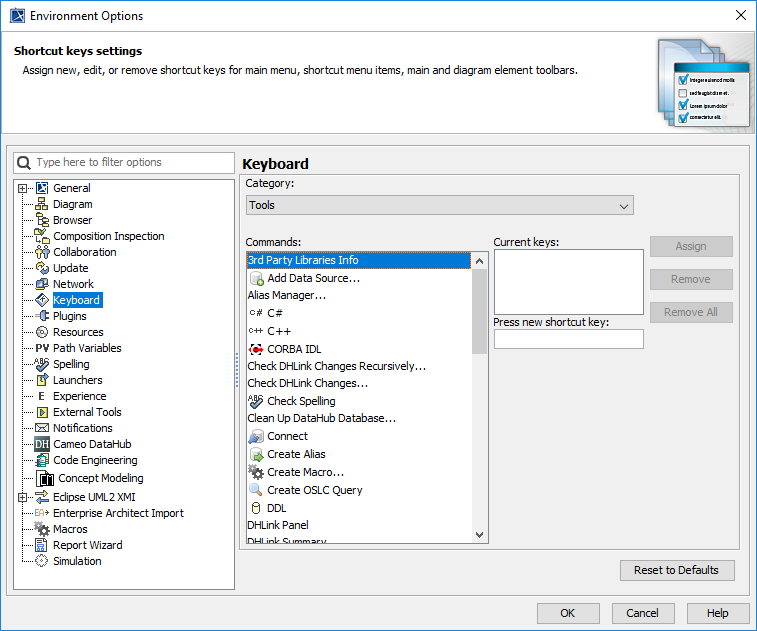This screenshot has width=757, height=631.
Task: Select Report Wizard in the options tree
Action: pos(88,545)
